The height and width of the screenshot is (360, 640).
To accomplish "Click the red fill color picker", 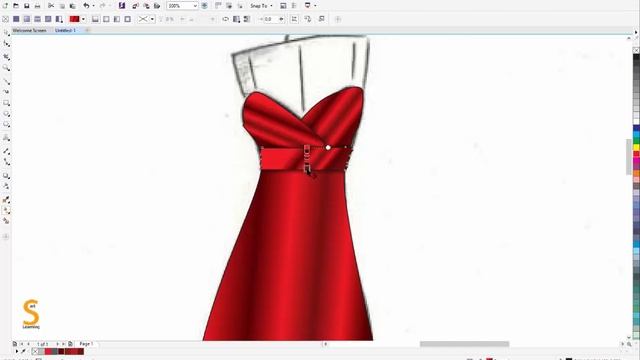I will (74, 19).
